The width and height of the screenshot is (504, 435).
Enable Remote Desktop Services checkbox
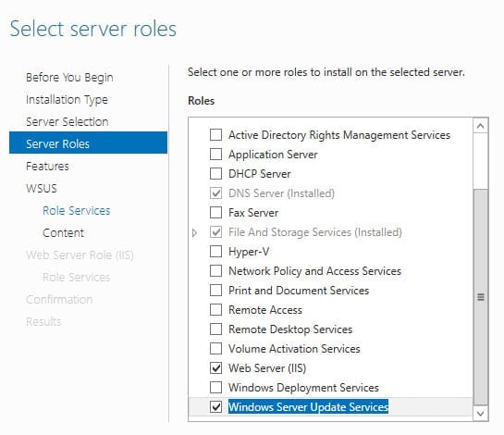pos(215,329)
